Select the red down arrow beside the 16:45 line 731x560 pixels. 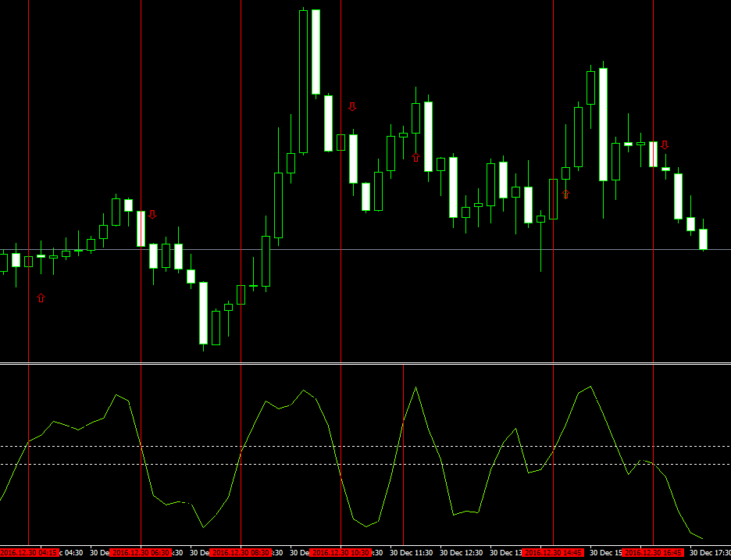point(665,144)
